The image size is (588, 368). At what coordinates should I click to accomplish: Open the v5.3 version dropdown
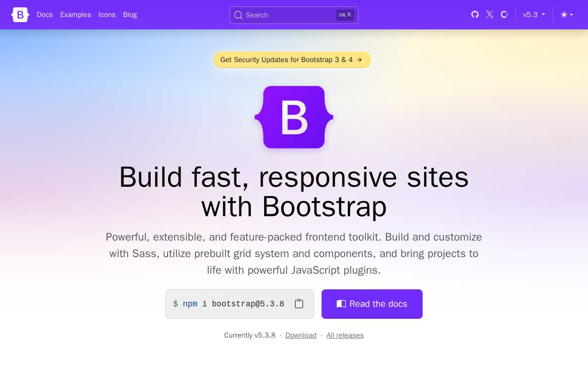(x=534, y=15)
